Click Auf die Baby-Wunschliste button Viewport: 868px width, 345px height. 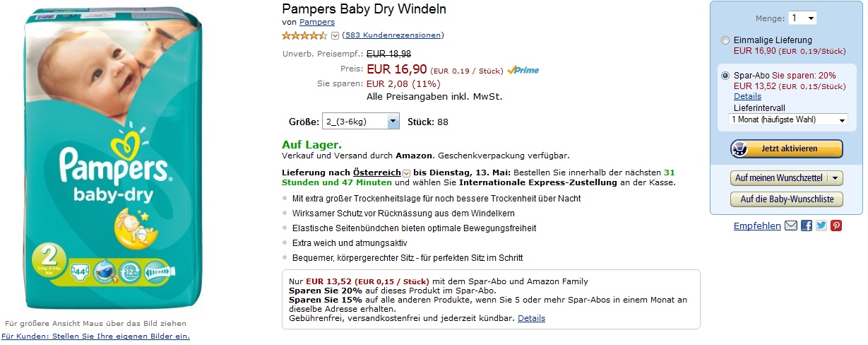(786, 199)
